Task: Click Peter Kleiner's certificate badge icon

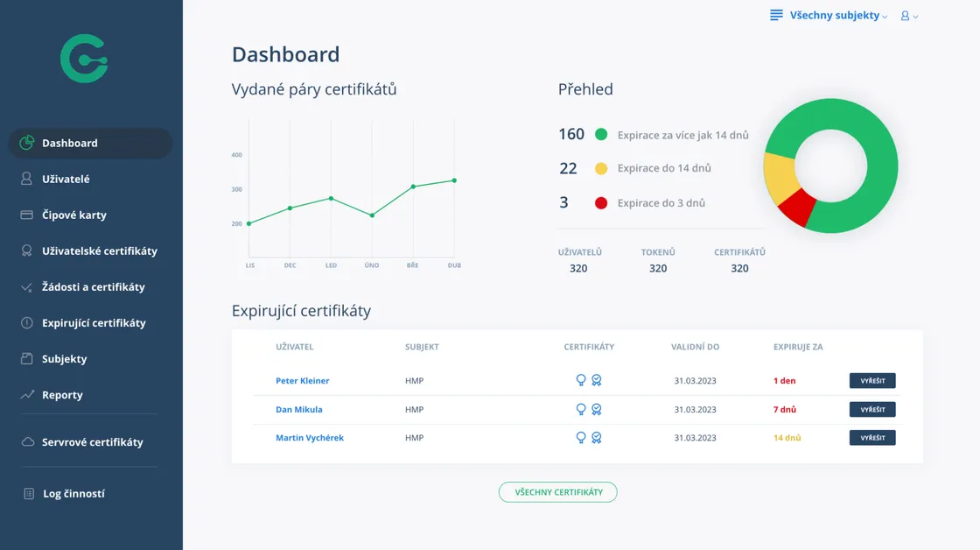Action: coord(597,381)
